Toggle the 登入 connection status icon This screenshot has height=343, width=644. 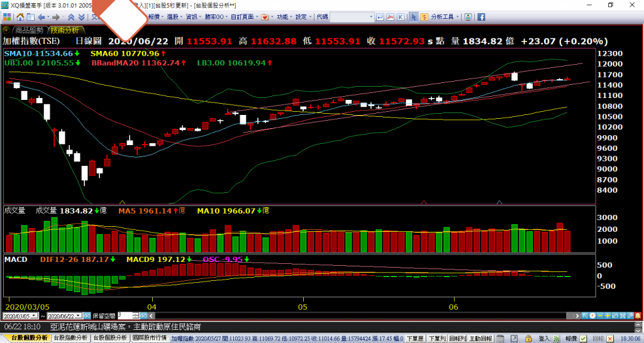click(x=556, y=339)
